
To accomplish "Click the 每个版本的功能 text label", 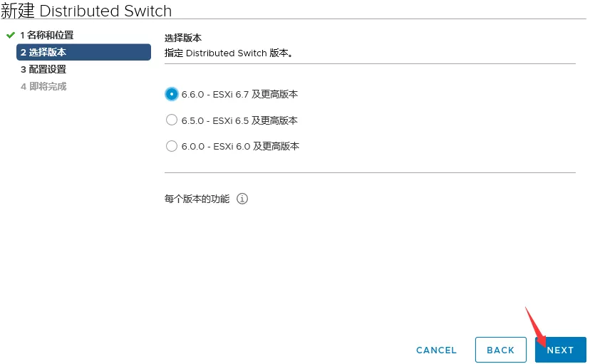I will 197,199.
